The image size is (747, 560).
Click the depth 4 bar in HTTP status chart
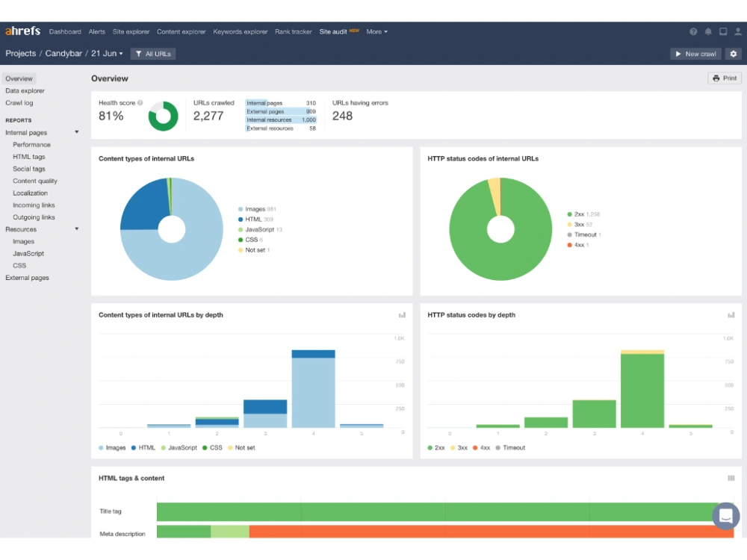click(x=642, y=388)
